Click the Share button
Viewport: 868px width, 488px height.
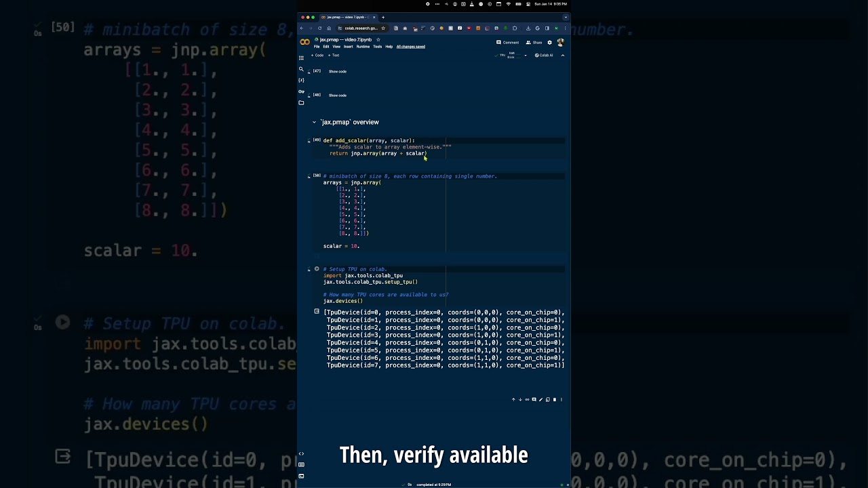tap(534, 42)
